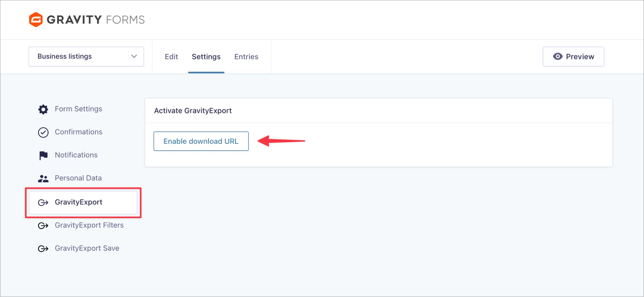Open GravityExport Filters settings
Image resolution: width=644 pixels, height=297 pixels.
click(89, 225)
